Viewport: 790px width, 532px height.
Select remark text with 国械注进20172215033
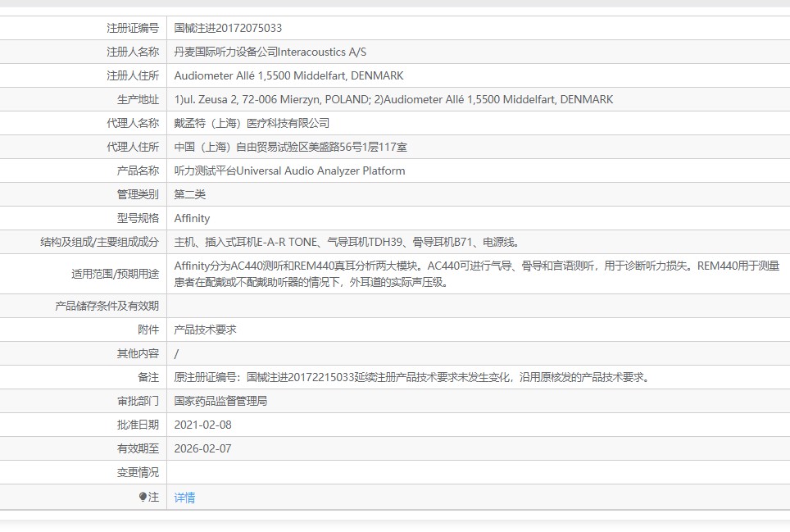pos(413,377)
